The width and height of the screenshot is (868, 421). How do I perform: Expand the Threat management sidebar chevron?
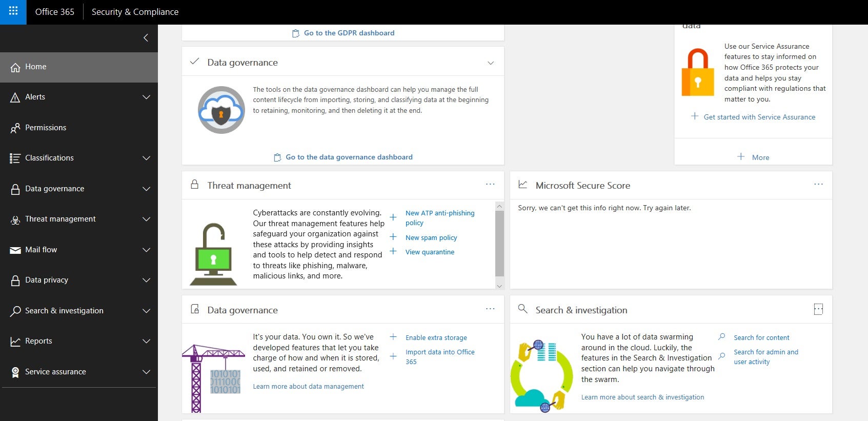point(146,219)
